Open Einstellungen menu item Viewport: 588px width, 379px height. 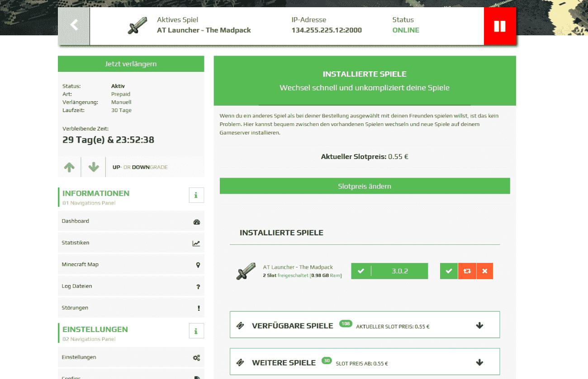tap(131, 357)
